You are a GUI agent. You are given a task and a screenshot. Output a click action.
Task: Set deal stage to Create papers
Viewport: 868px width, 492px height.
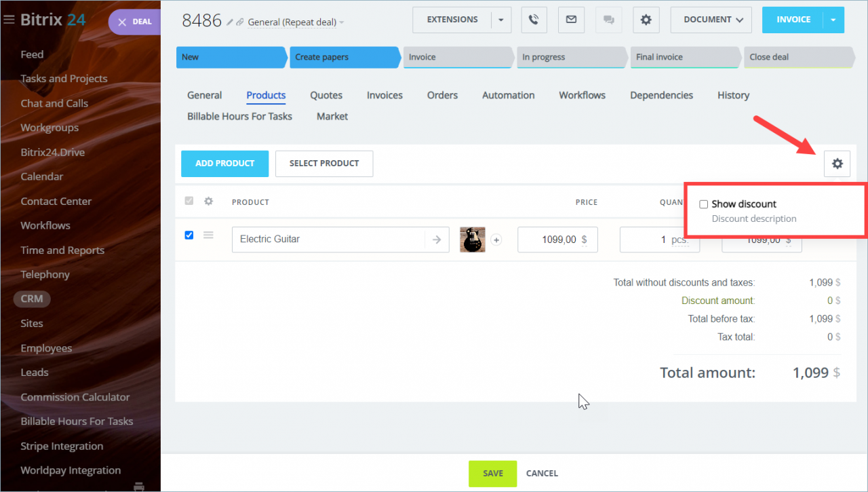click(344, 57)
